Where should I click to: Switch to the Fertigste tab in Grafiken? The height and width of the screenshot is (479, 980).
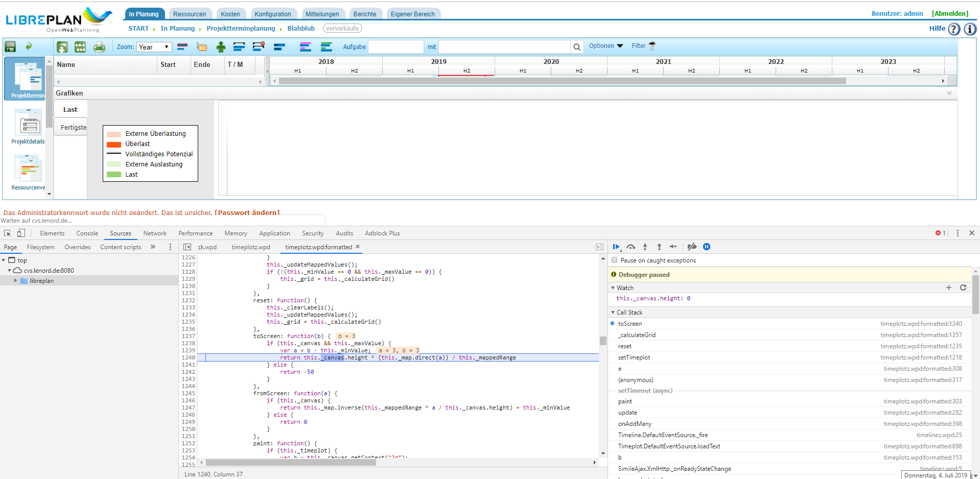click(71, 127)
